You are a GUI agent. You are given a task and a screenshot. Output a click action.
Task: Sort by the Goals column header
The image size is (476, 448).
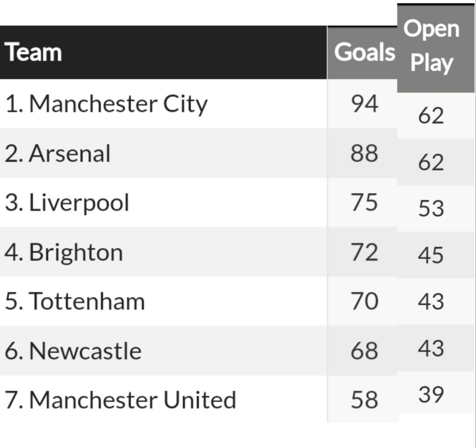[364, 52]
